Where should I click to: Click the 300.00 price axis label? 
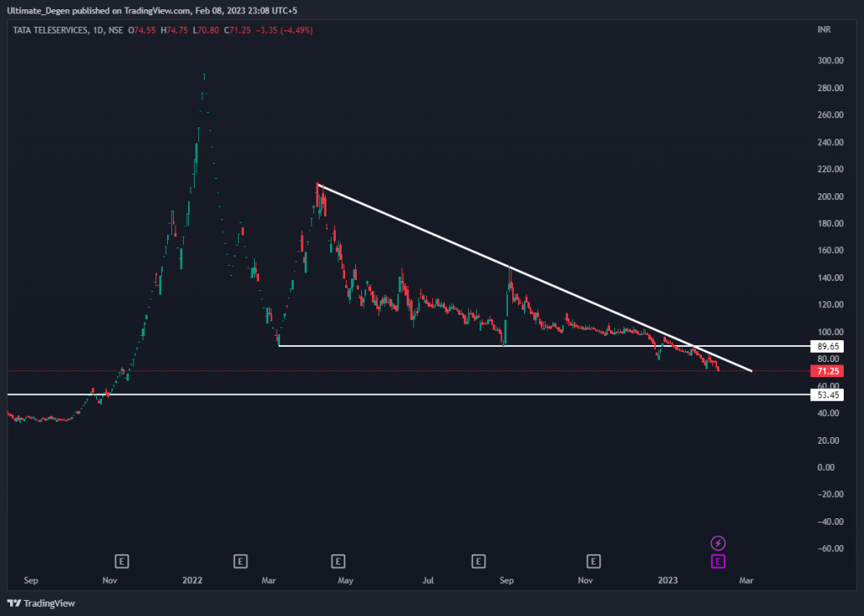[x=830, y=61]
